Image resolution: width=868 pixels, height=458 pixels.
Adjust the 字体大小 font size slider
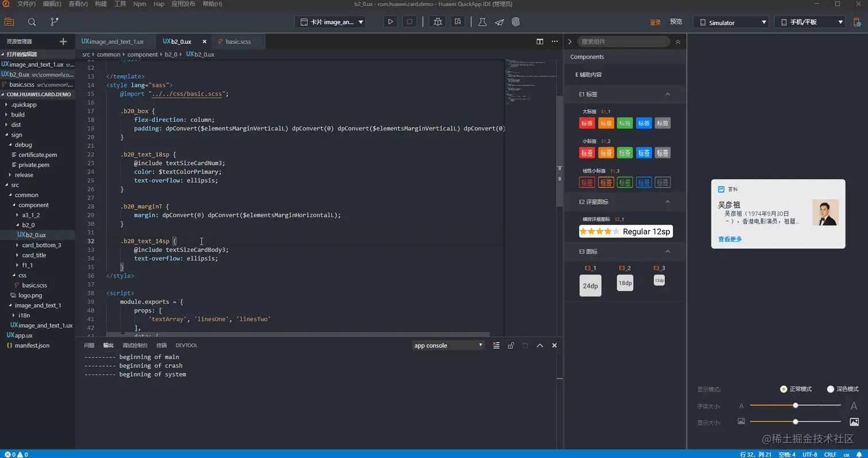click(x=796, y=405)
